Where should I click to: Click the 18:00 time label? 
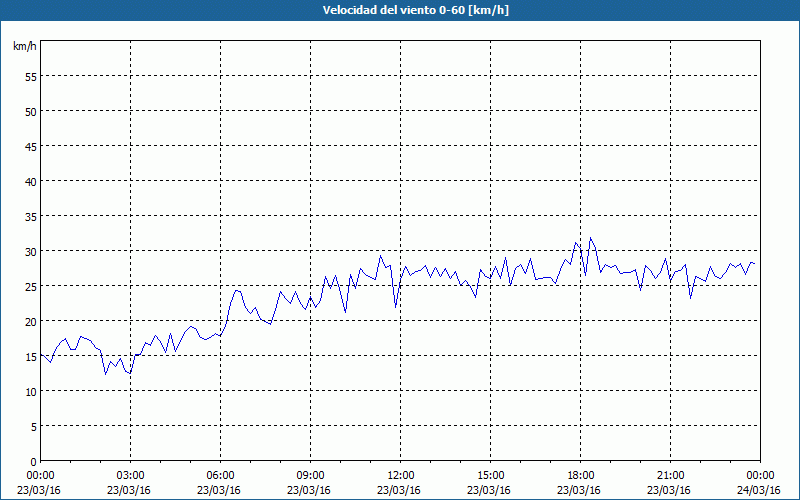(581, 475)
